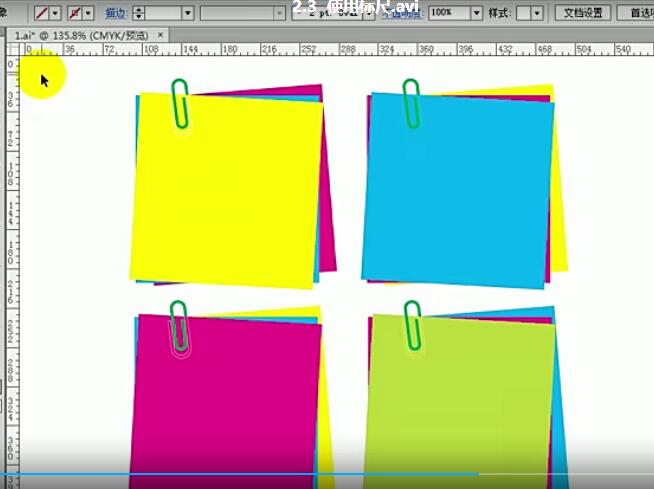Select the paperclip on the magenta note

[x=180, y=326]
